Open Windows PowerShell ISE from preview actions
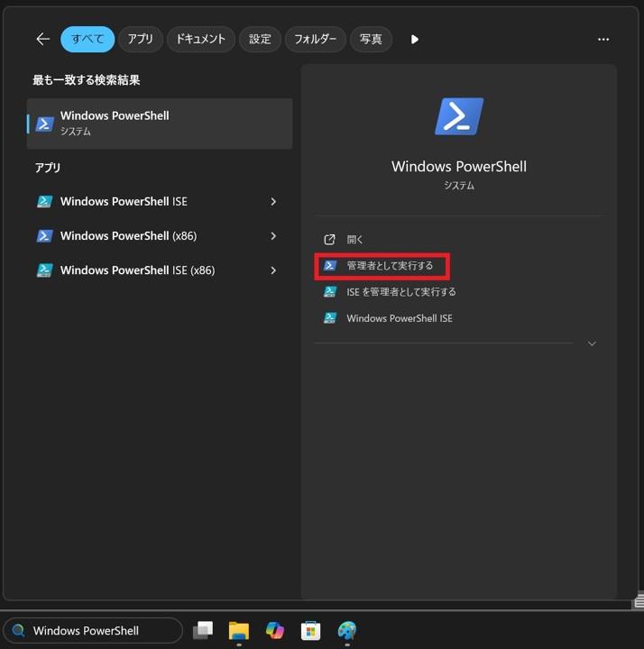The image size is (644, 649). coord(399,318)
